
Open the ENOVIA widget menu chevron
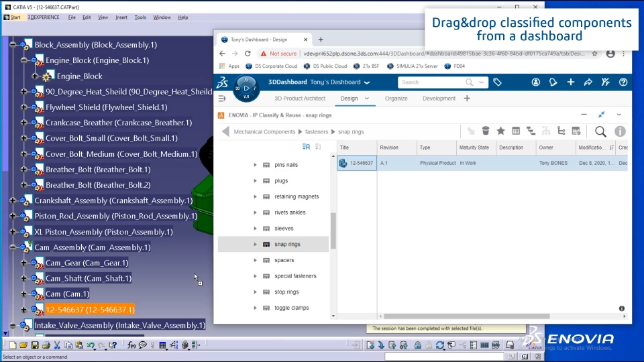(x=619, y=115)
